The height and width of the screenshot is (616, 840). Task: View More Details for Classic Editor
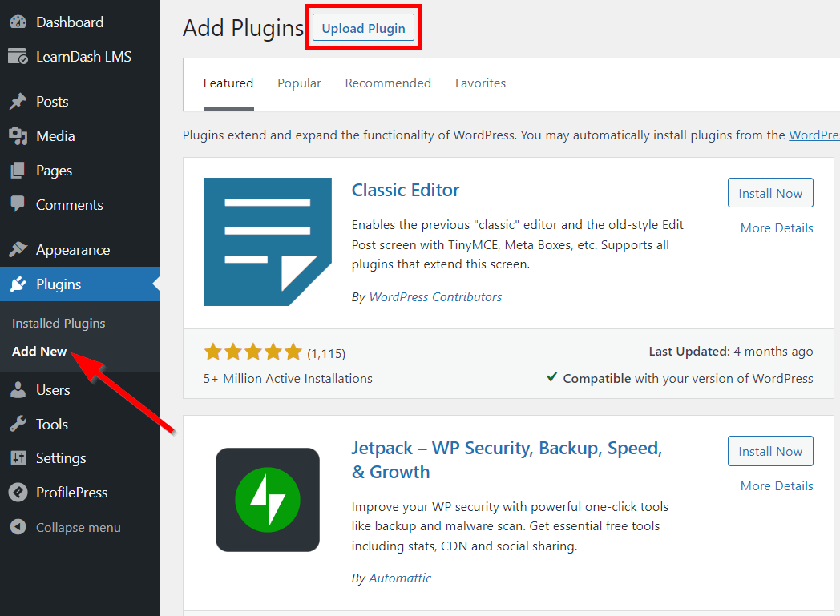(x=777, y=228)
